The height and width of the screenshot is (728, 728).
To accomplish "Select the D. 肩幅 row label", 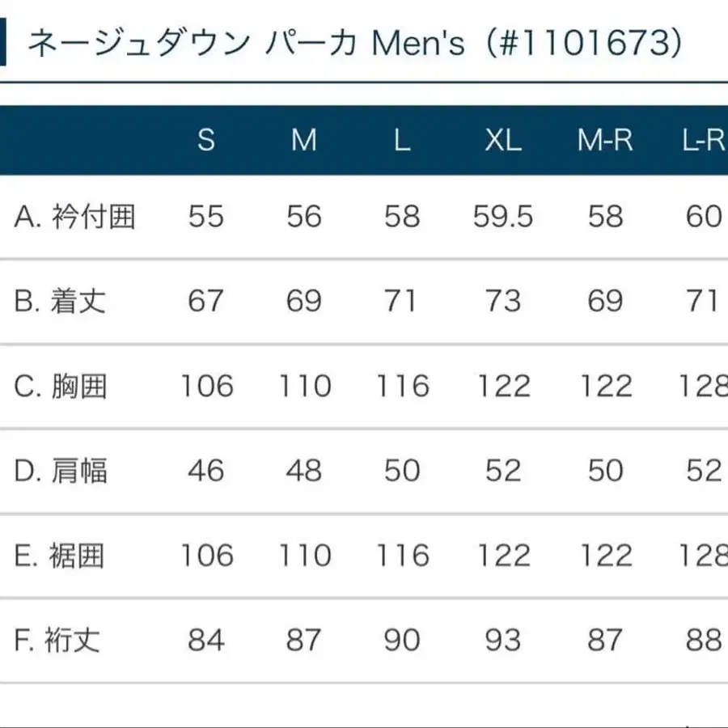I will (61, 471).
